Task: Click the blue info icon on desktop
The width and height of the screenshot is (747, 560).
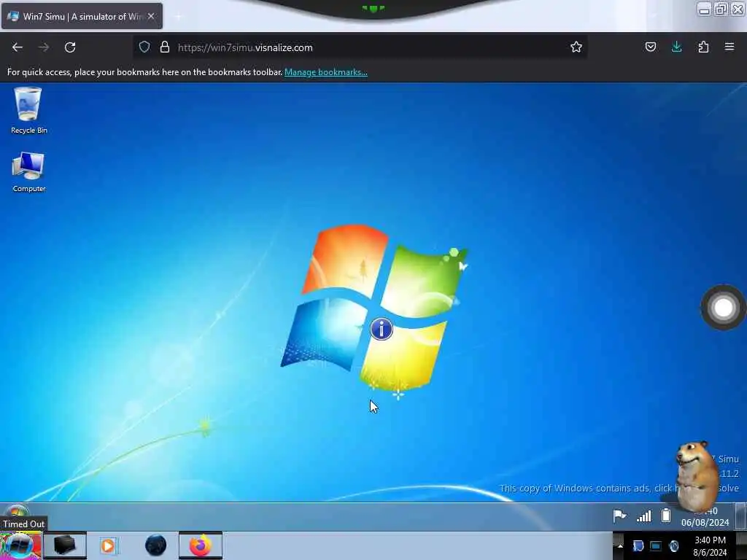Action: 382,329
